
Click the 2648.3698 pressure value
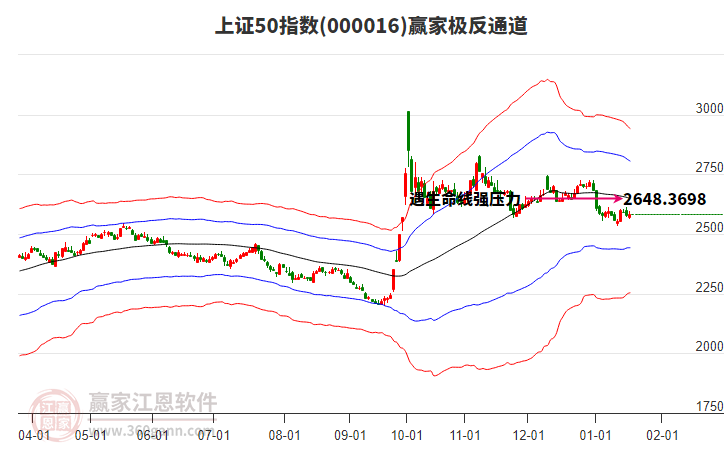[664, 200]
